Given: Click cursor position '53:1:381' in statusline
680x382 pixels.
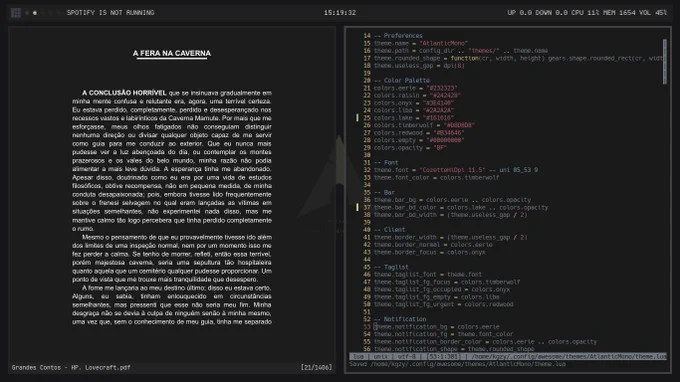Looking at the screenshot, I should [443, 356].
